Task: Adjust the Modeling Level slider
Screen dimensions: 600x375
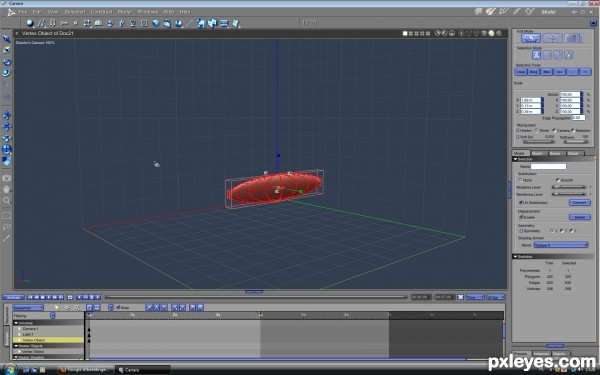Action: (569, 187)
